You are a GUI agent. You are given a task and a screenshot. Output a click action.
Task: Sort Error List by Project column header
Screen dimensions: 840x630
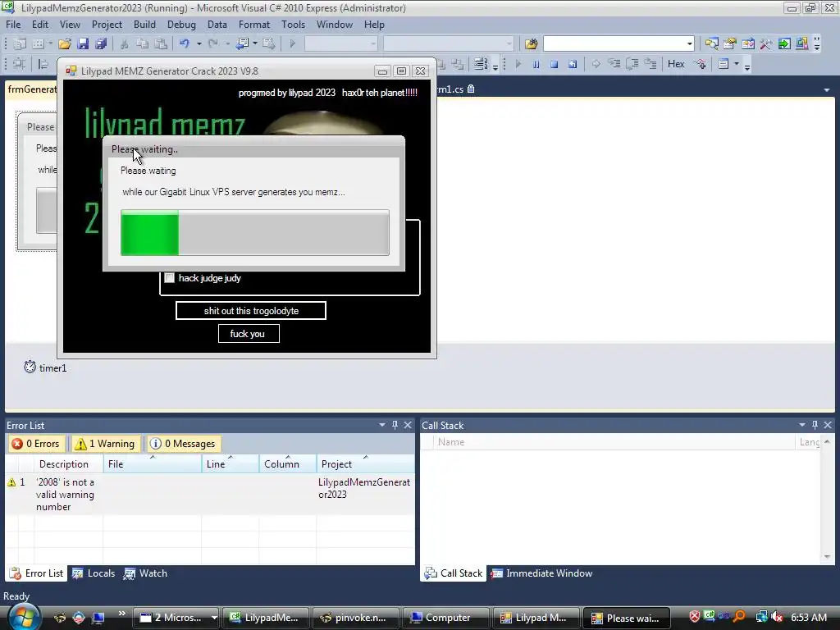(x=365, y=464)
